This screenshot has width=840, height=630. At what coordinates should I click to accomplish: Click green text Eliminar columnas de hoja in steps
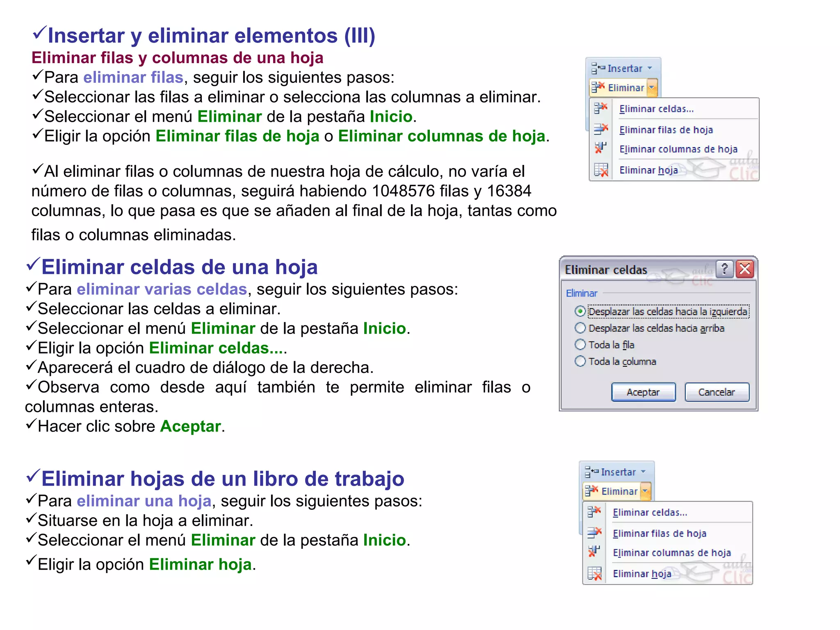442,136
